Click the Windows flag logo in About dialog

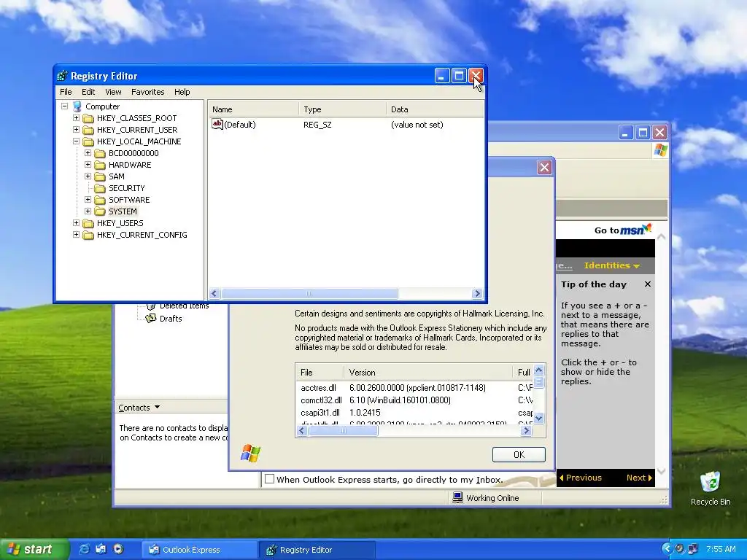point(251,453)
